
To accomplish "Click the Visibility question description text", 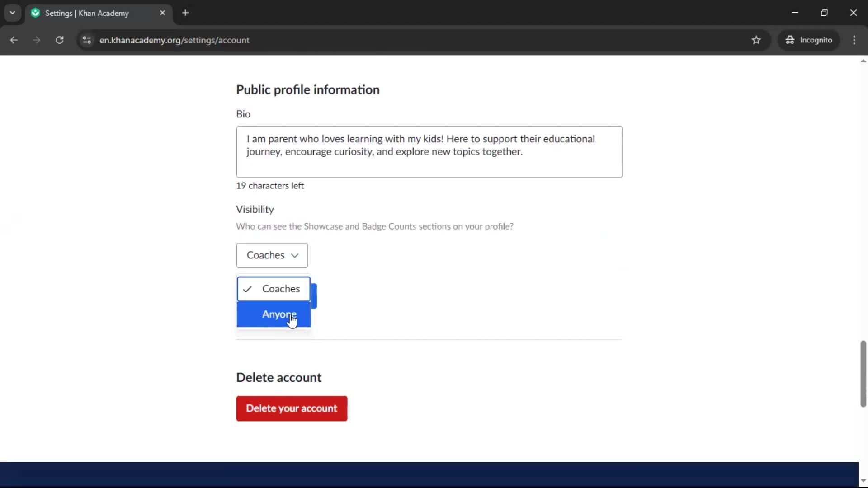I will coord(374,226).
